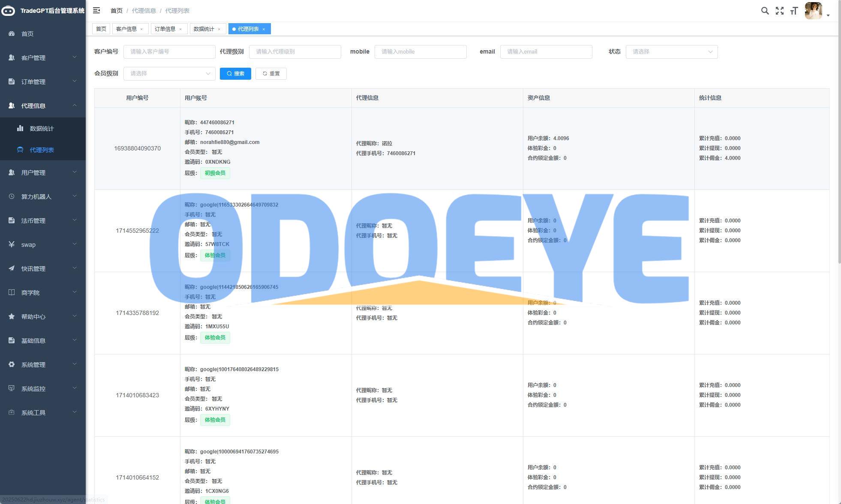This screenshot has height=504, width=841.
Task: Click the search magnifier icon in header
Action: click(765, 11)
